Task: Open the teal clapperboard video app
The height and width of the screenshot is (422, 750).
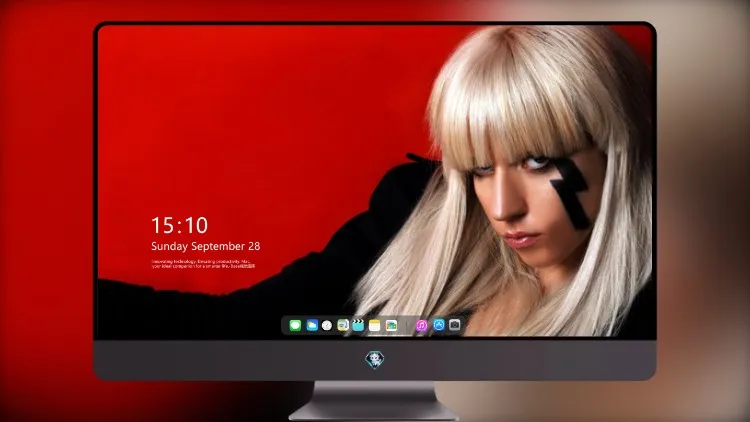Action: [x=358, y=325]
